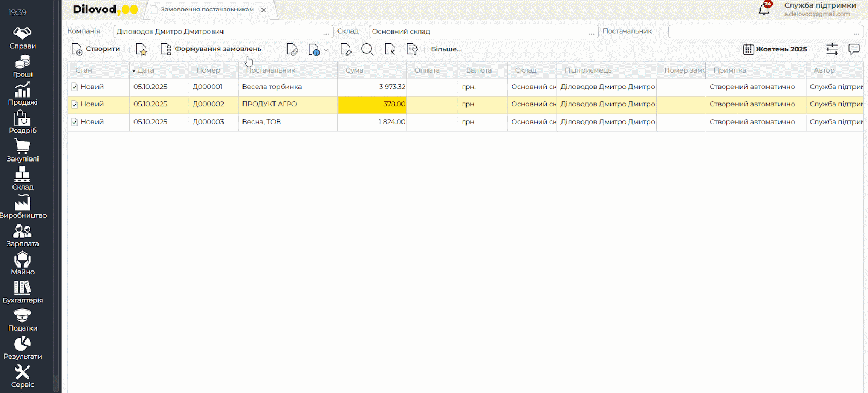Viewport: 868px width, 393px height.
Task: Click the magnifier search icon in toolbar
Action: [367, 50]
